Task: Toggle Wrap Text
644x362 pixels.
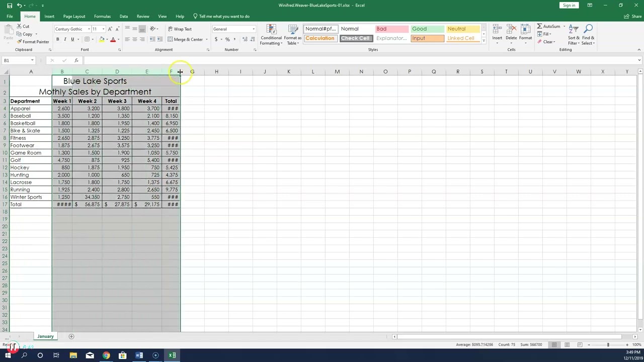Action: tap(180, 29)
